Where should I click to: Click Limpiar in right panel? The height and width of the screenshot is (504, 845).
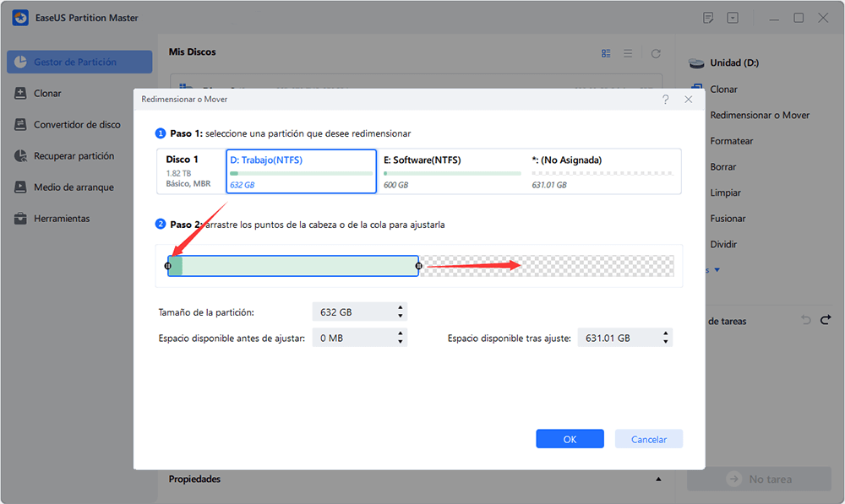pos(725,192)
